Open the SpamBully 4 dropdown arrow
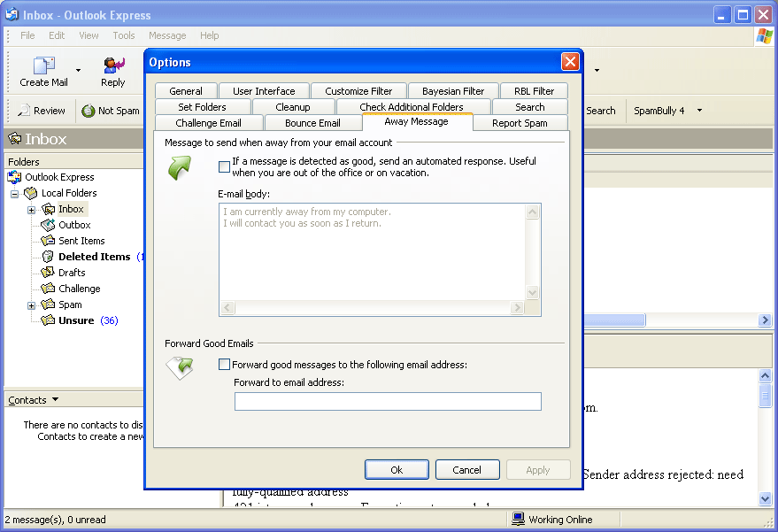This screenshot has height=532, width=778. [699, 110]
